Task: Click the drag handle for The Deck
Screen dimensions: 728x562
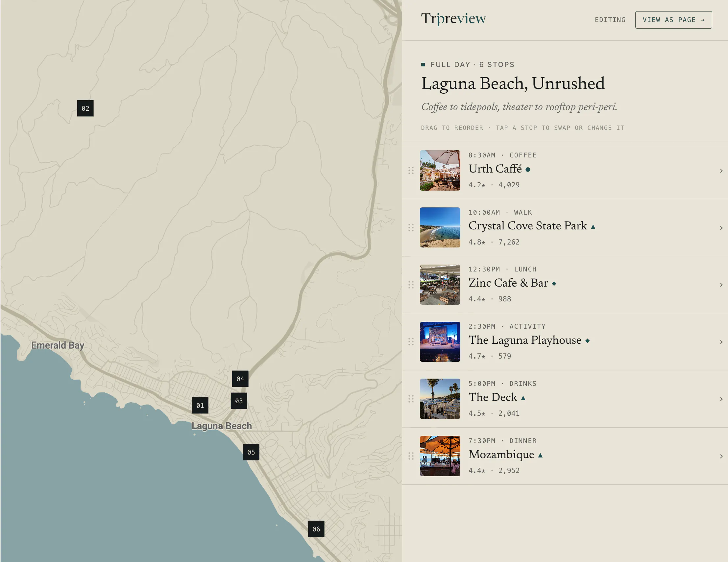Action: (x=411, y=399)
